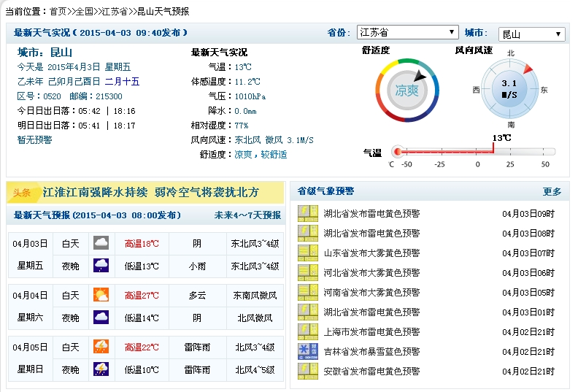Click 低温10℃ for 04月05日 night

[x=142, y=369]
